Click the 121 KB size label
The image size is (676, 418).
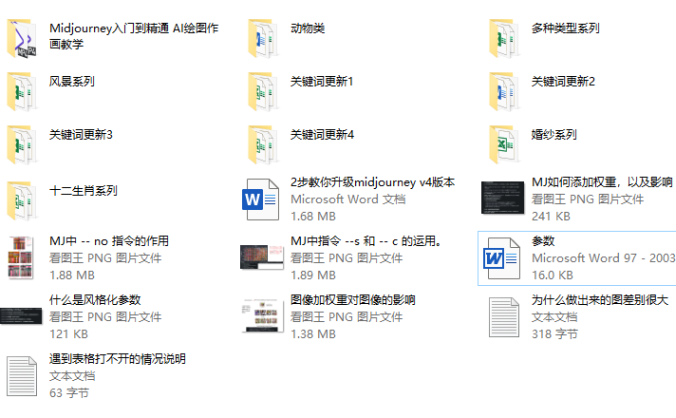coord(69,334)
